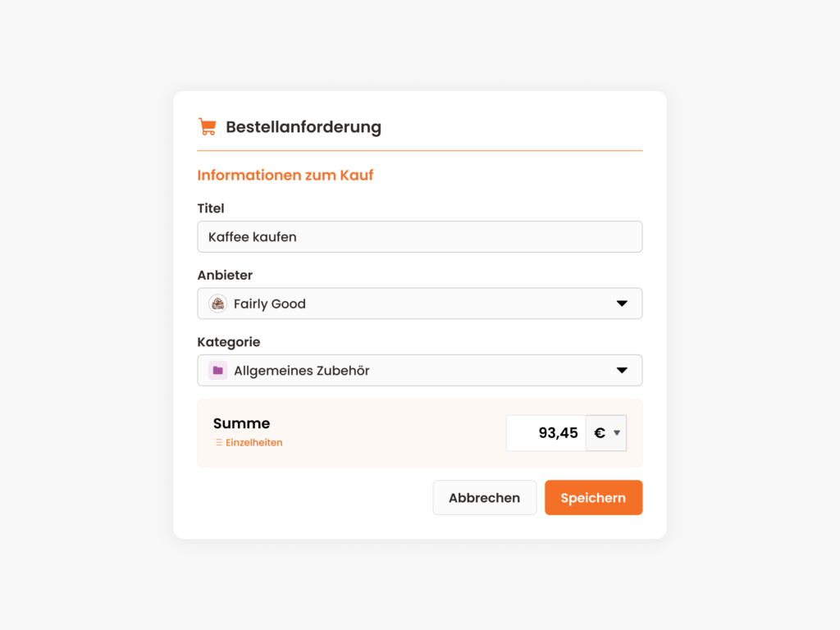Expand the Kategorie dropdown arrow

click(x=622, y=370)
